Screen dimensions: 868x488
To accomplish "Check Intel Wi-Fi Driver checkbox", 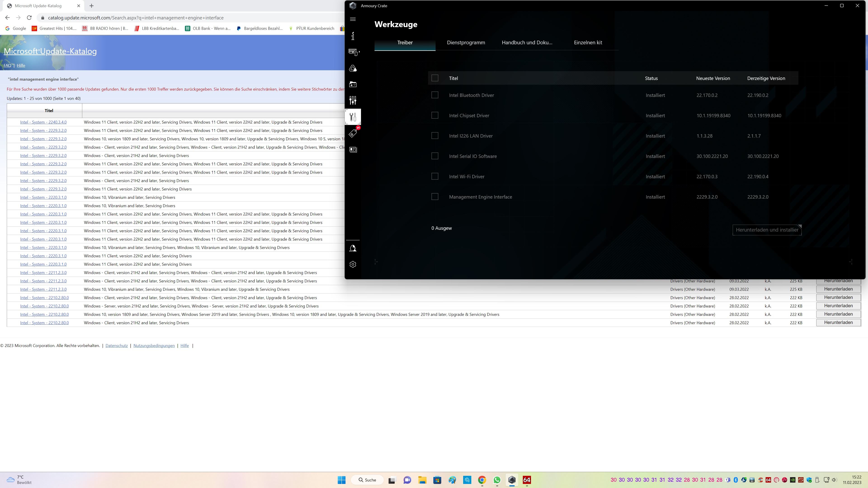I will click(x=435, y=176).
